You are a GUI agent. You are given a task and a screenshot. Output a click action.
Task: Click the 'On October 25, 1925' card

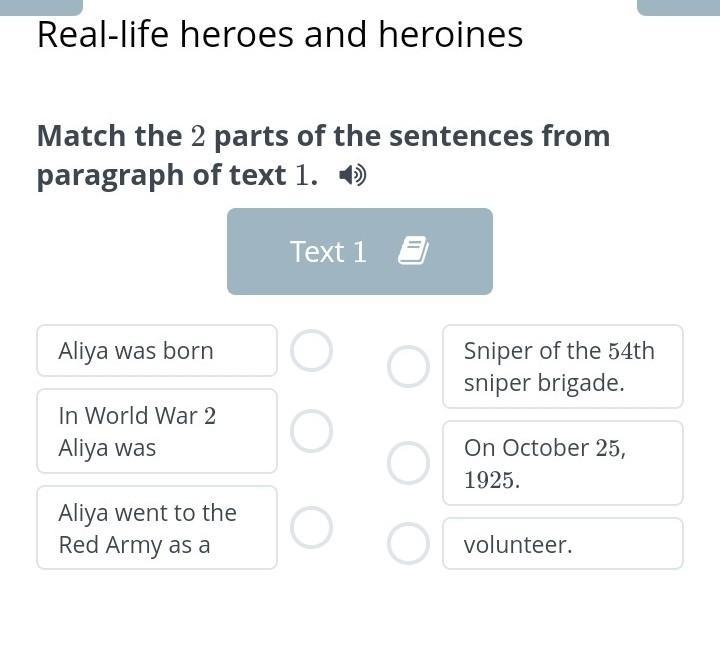click(563, 463)
